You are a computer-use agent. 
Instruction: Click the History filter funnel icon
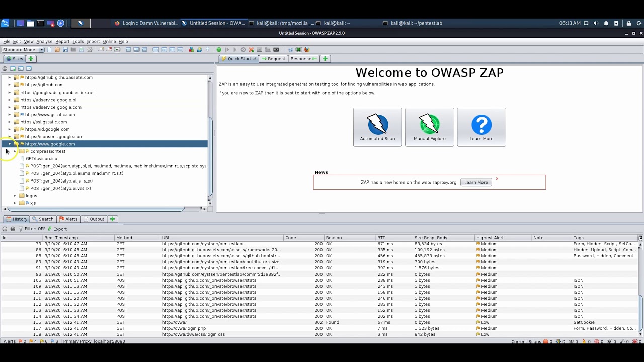(21, 229)
